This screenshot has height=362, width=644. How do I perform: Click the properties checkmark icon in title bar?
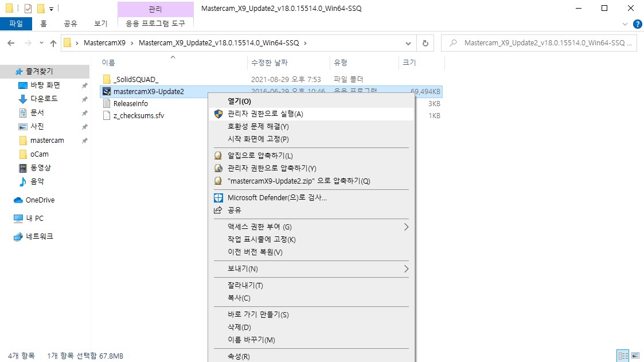(x=28, y=8)
